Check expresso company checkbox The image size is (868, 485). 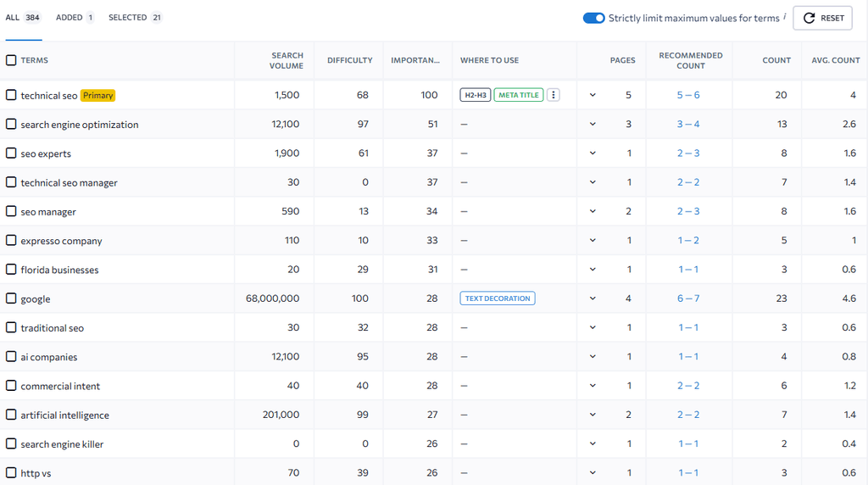(x=11, y=240)
